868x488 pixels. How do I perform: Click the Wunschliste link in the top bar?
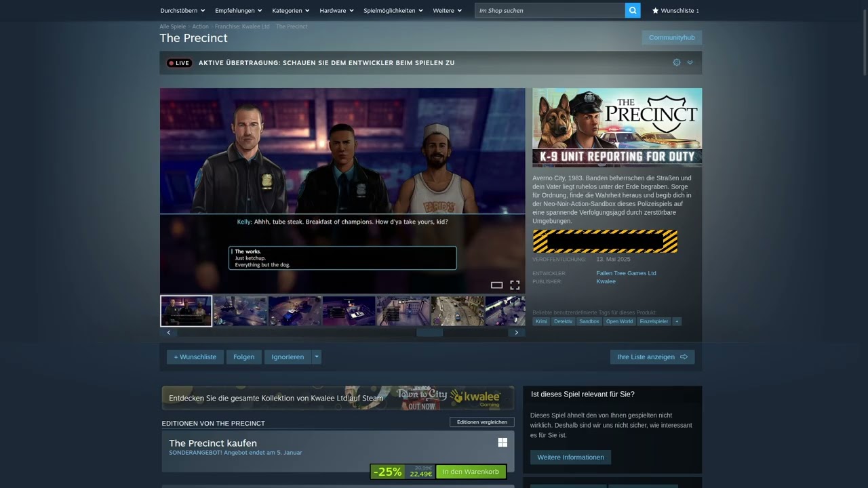click(x=675, y=11)
